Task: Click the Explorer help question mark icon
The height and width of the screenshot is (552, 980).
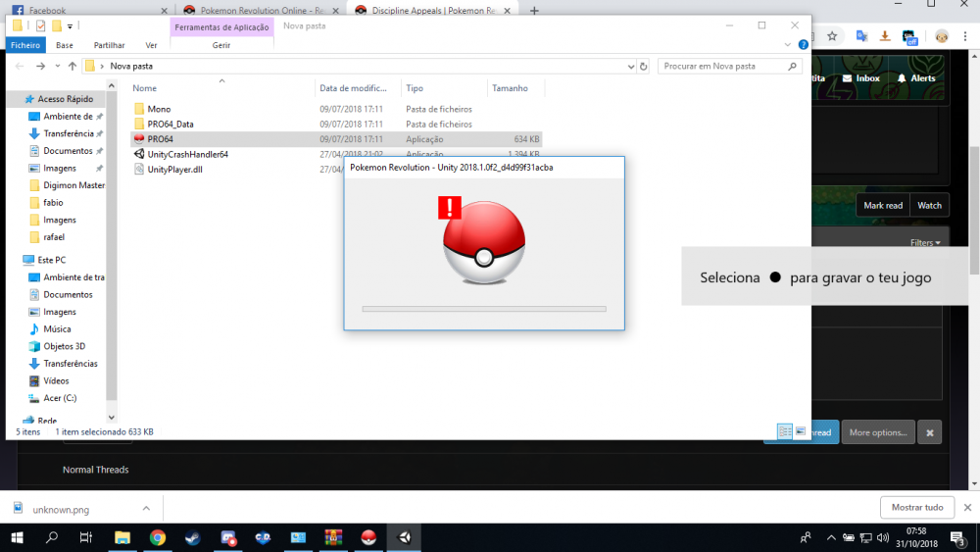Action: 802,45
